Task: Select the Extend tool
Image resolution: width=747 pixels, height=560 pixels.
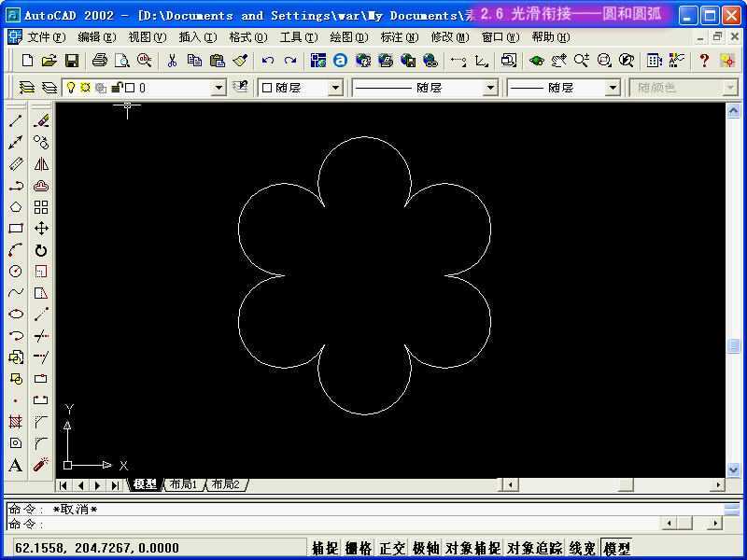Action: pyautogui.click(x=41, y=357)
